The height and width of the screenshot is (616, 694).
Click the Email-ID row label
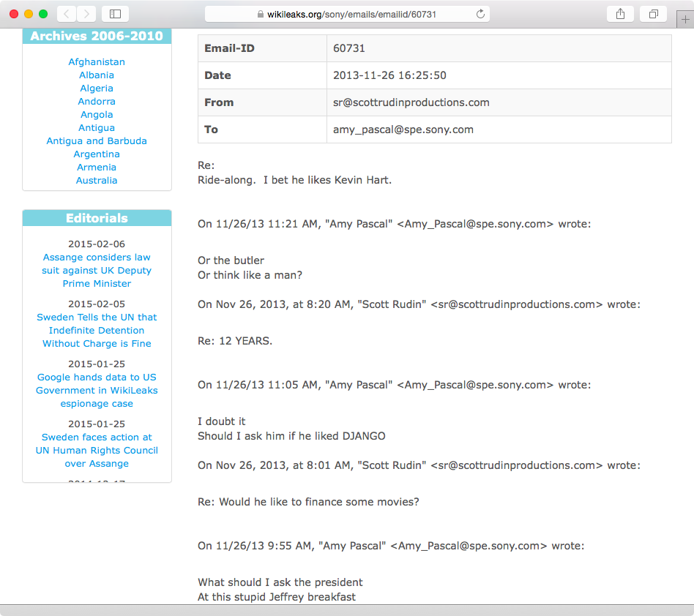pyautogui.click(x=229, y=48)
